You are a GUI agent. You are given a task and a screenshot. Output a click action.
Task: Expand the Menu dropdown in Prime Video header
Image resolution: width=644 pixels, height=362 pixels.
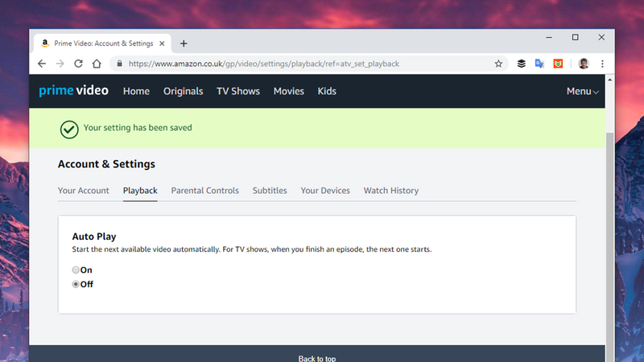[582, 91]
